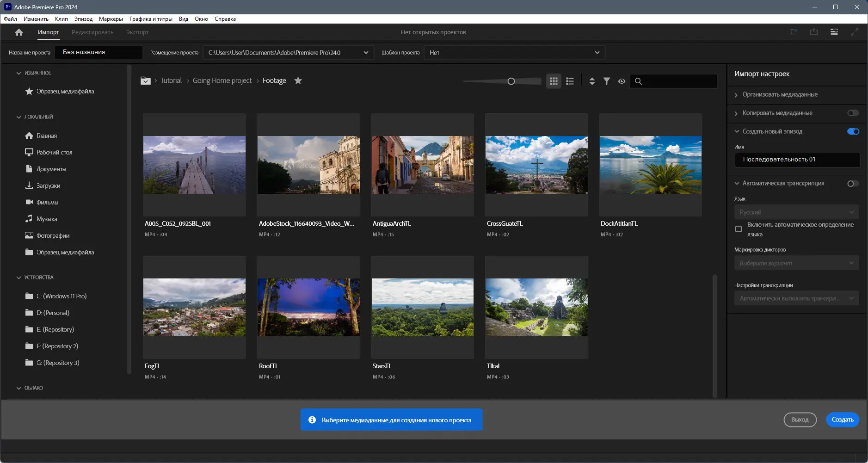Switch to grid view of media
Image resolution: width=868 pixels, height=463 pixels.
click(554, 81)
